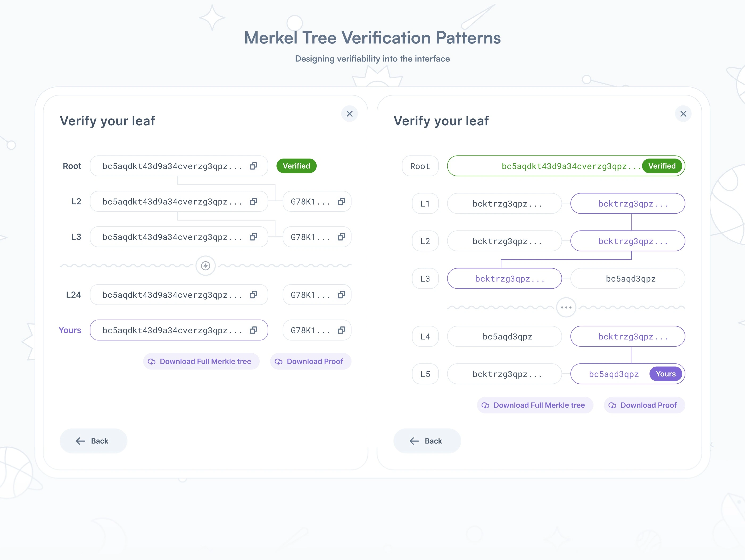The height and width of the screenshot is (560, 745).
Task: Go Back from the left dialog
Action: tap(93, 441)
